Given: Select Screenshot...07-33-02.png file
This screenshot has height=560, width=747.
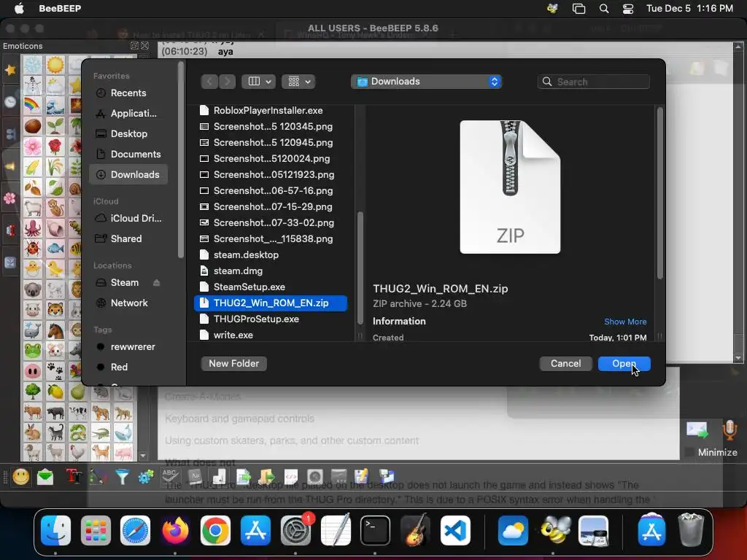Looking at the screenshot, I should click(271, 223).
